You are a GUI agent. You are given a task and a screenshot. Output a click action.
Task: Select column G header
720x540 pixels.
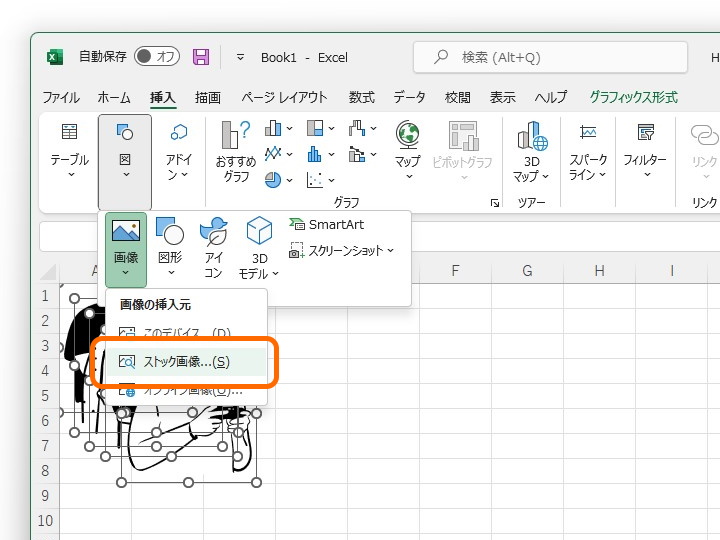527,271
